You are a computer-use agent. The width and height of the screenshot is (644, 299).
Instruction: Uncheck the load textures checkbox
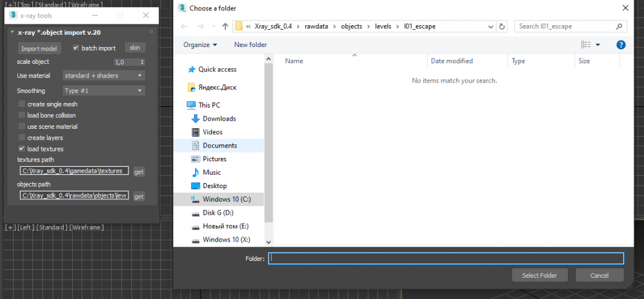[22, 149]
